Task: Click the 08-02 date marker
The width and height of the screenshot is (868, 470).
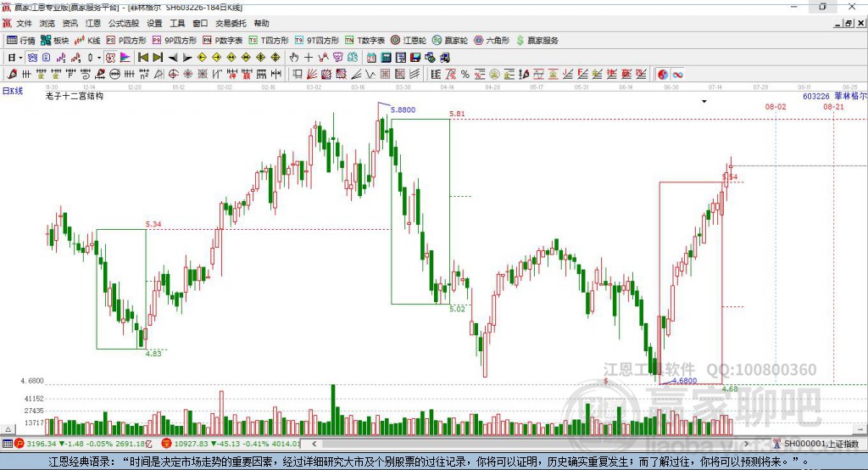Action: coord(776,106)
